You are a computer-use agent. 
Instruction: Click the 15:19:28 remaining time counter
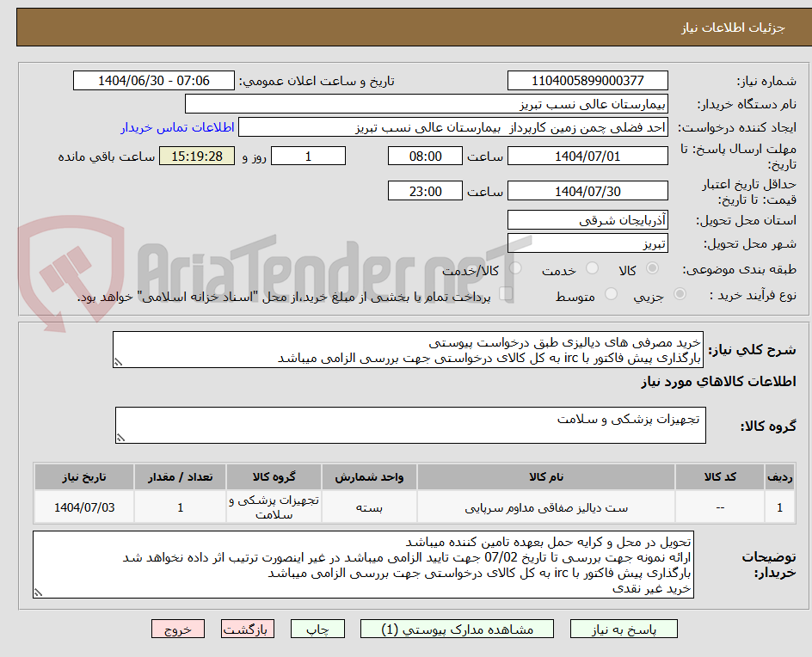[197, 157]
